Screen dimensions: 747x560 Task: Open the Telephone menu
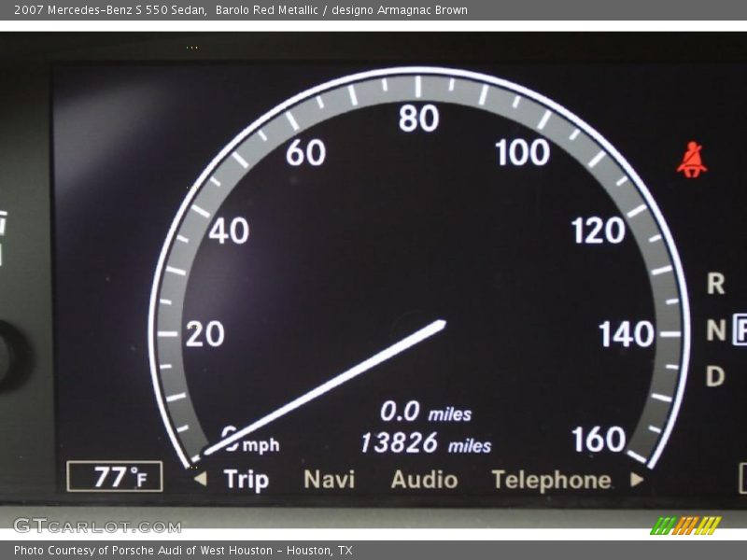[551, 480]
